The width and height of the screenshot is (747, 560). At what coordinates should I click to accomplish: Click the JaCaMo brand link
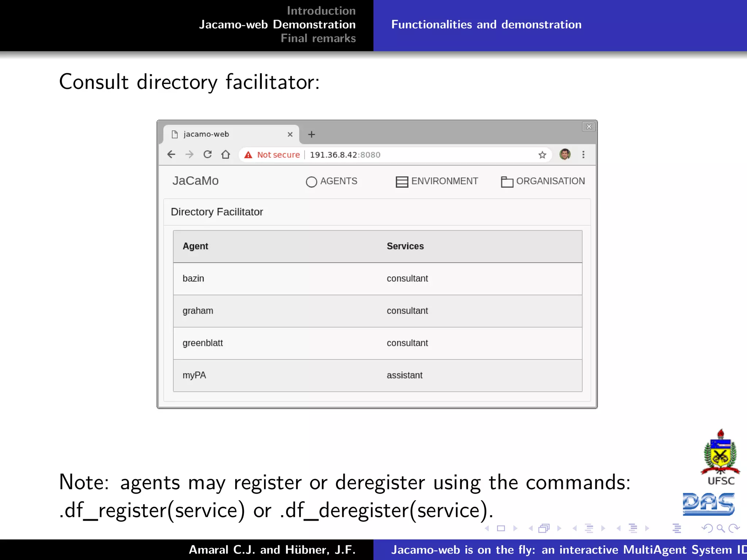pyautogui.click(x=196, y=181)
